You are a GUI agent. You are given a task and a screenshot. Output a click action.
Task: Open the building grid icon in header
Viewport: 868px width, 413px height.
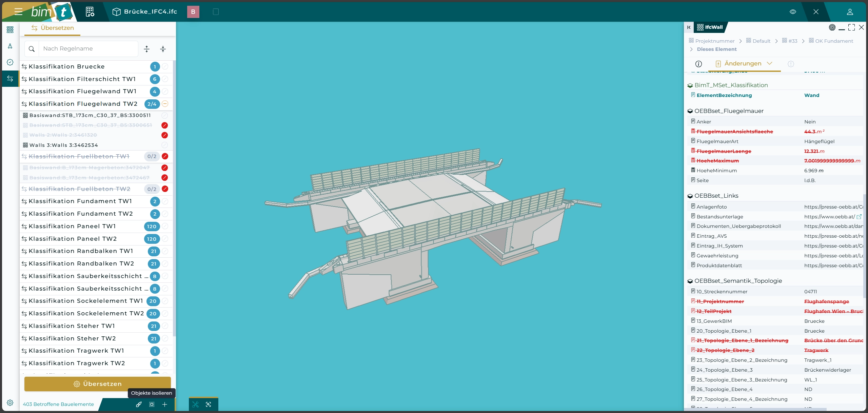pos(90,12)
